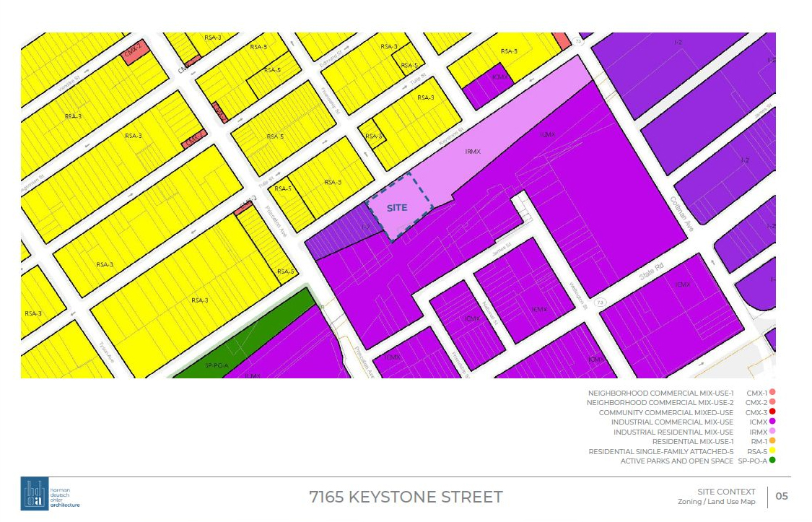
Task: Select 'NEIGHBORHOOD COMMERCIAL MIX-USE-1' legend text
Action: (660, 393)
